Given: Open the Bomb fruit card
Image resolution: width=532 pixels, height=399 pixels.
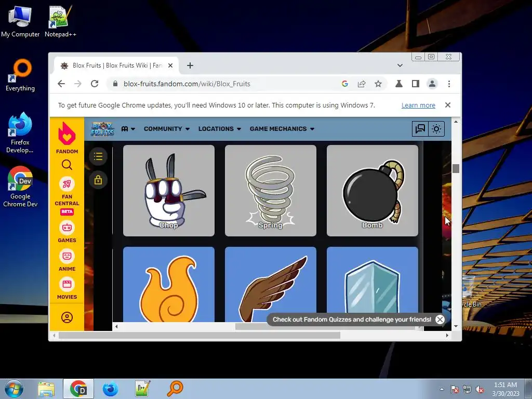Looking at the screenshot, I should pos(372,191).
